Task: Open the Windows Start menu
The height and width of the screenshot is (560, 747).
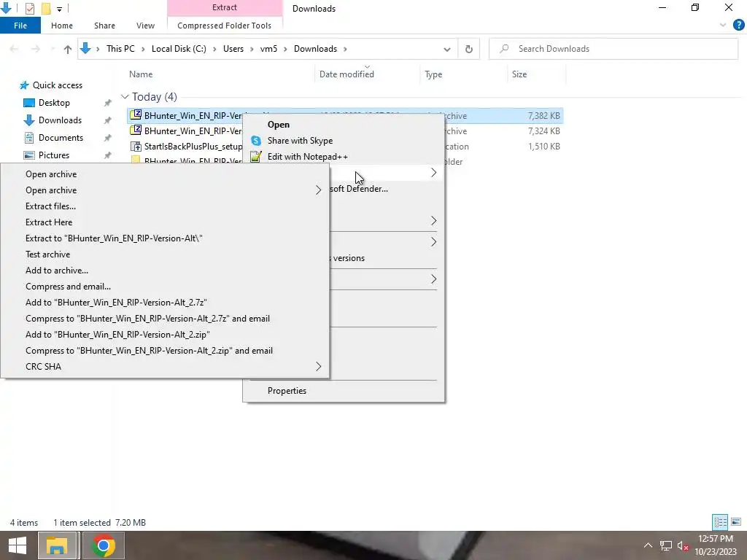Action: click(18, 545)
